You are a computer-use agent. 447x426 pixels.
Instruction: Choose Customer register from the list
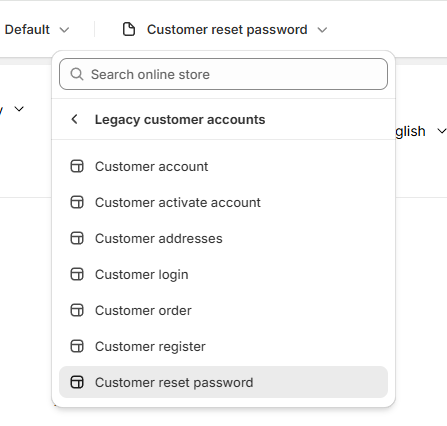click(x=223, y=346)
